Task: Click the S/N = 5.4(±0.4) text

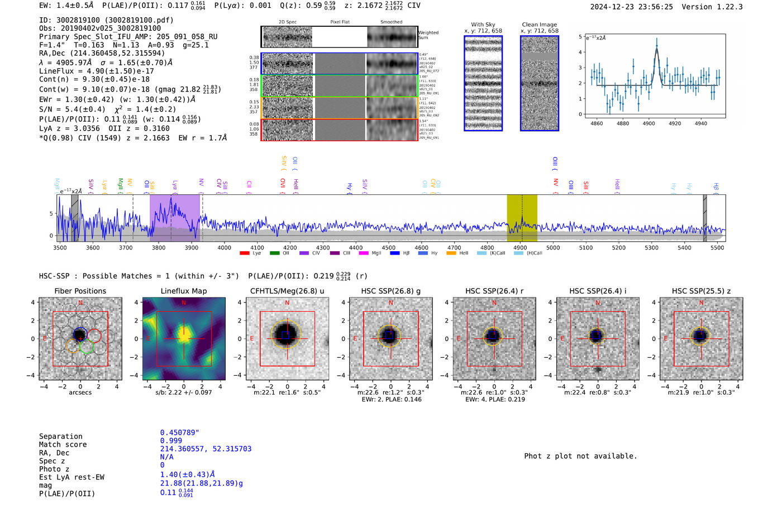Action: (x=72, y=109)
